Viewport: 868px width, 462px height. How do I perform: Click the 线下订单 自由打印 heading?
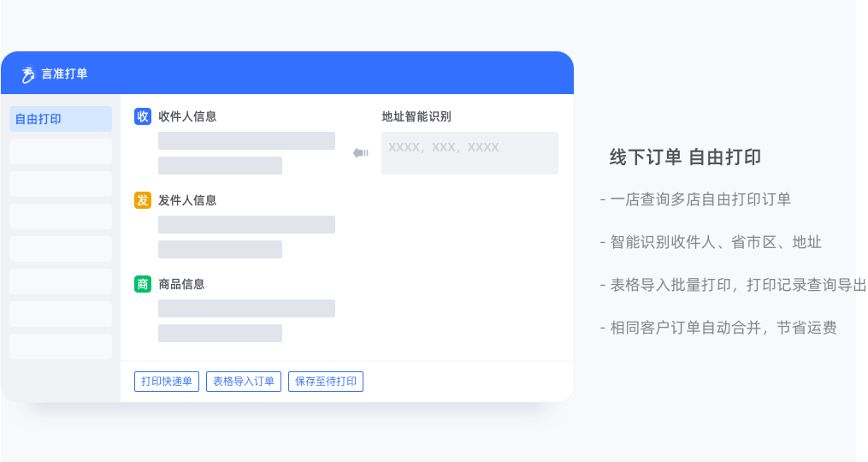[x=685, y=157]
